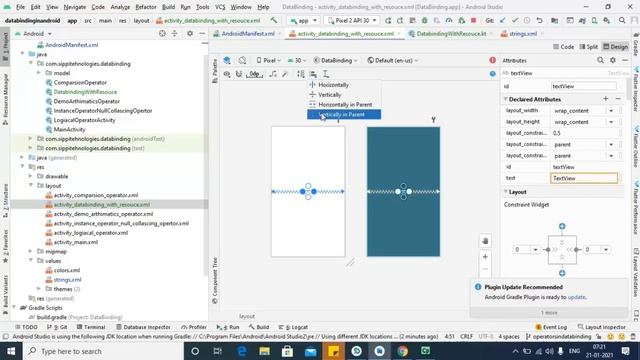Open the view options eye icon
This screenshot has width=640, height=360.
coord(227,74)
